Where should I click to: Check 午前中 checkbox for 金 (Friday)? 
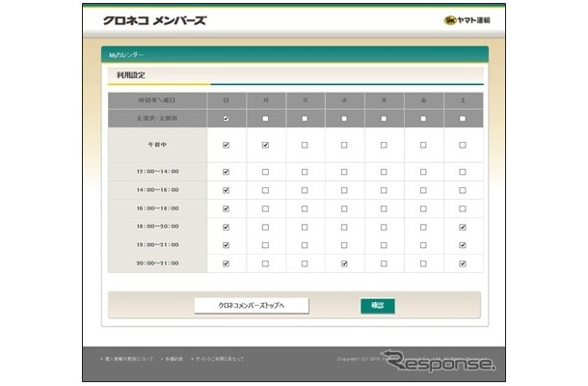point(423,145)
